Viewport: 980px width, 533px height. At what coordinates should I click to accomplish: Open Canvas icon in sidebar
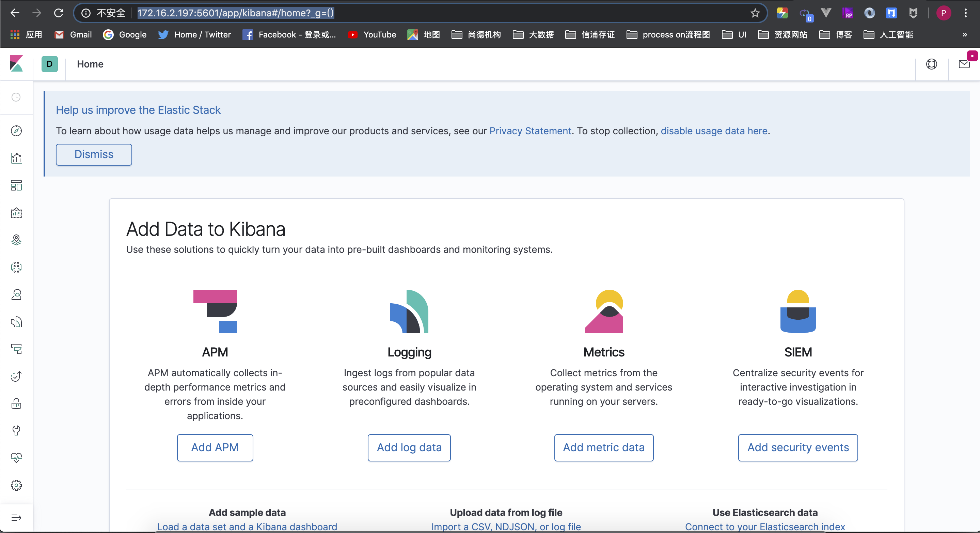16,213
